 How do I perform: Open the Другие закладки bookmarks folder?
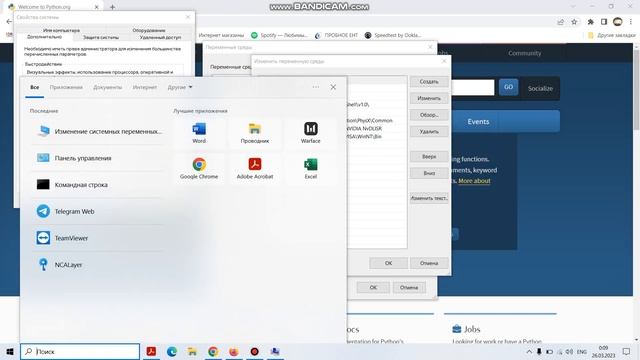[611, 36]
